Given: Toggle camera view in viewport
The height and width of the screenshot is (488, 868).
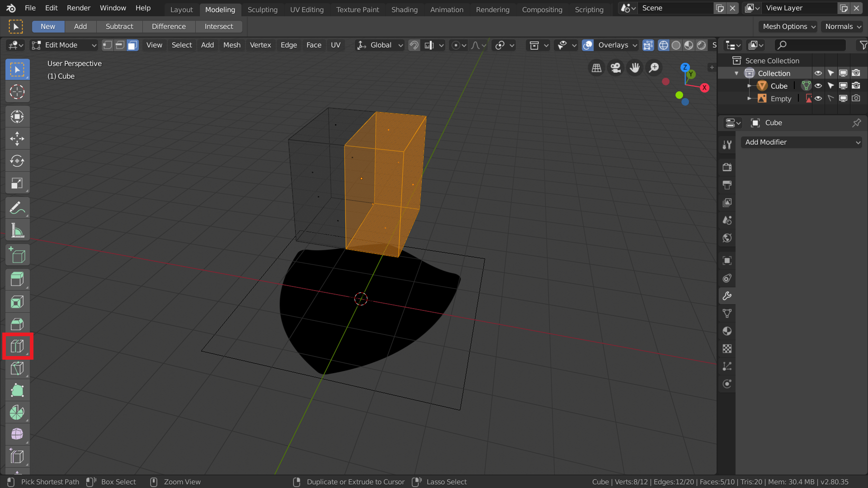Looking at the screenshot, I should (x=616, y=68).
